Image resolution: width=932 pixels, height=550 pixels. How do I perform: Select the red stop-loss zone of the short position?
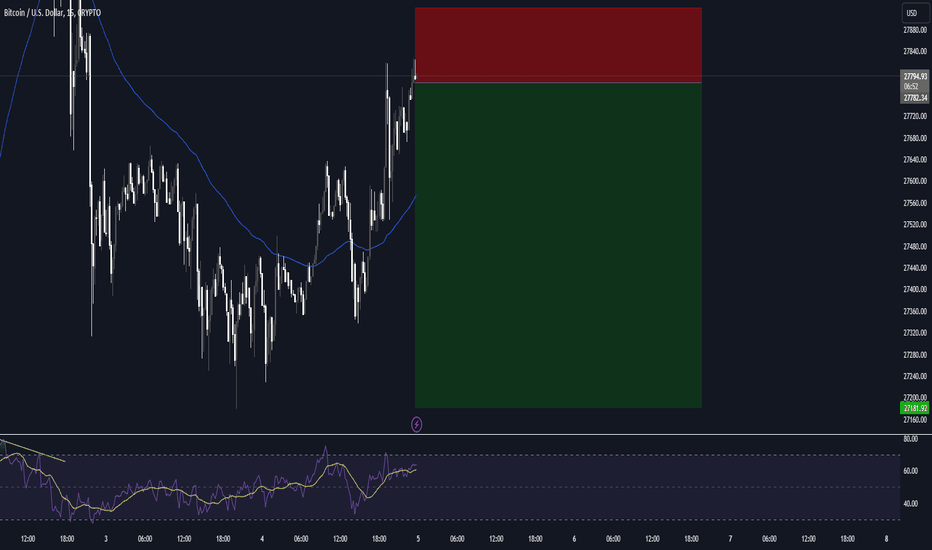tap(558, 45)
